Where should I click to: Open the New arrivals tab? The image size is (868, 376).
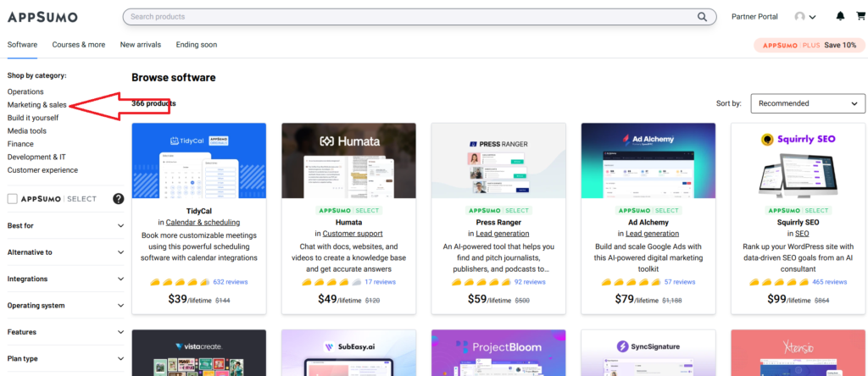tap(141, 45)
